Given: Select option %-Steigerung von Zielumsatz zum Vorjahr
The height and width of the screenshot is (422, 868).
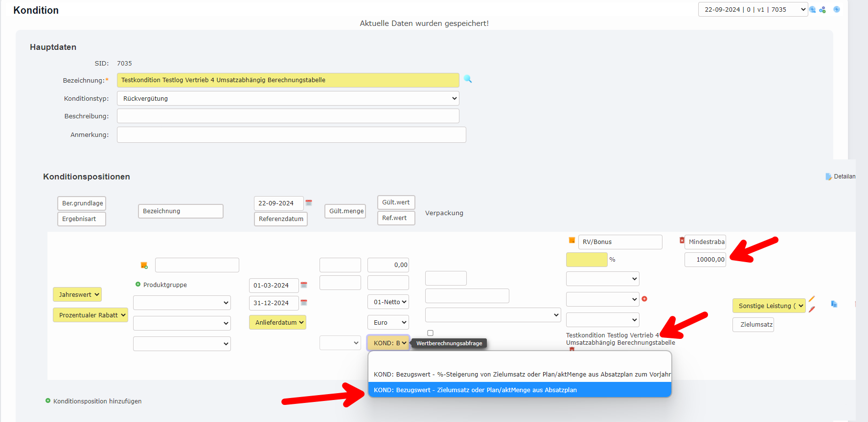Looking at the screenshot, I should [520, 374].
